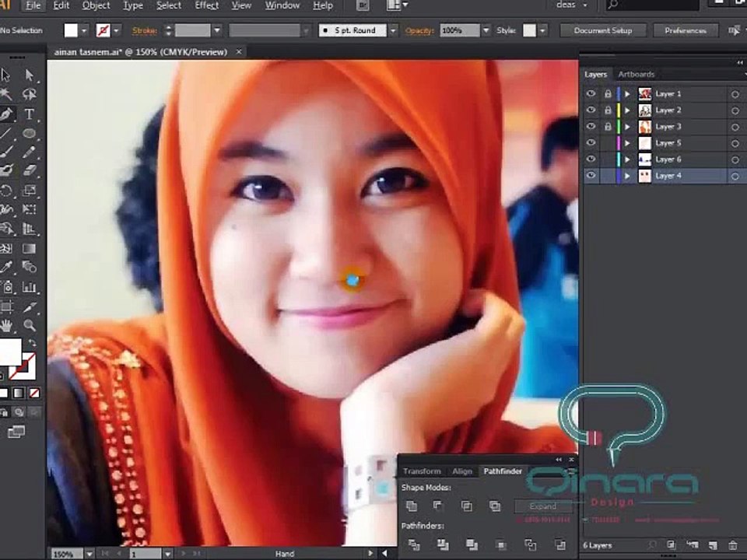Viewport: 747px width, 560px height.
Task: Expand Layer 4 disclosure triangle
Action: click(x=627, y=176)
